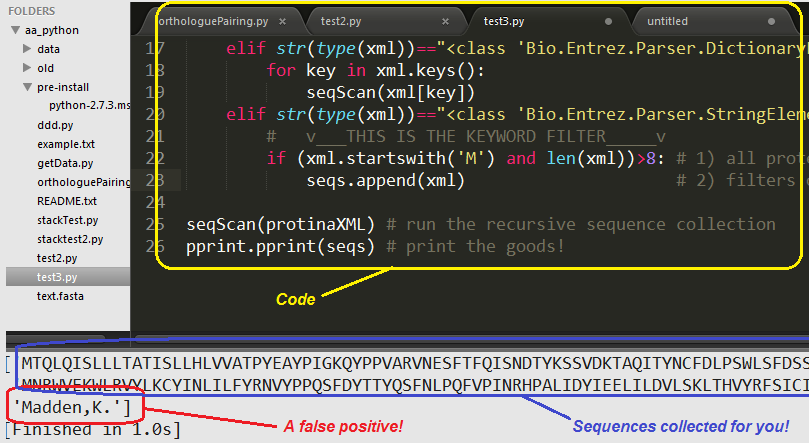Switch to the orthologuePairing.py tab
The image size is (809, 443).
pos(213,21)
